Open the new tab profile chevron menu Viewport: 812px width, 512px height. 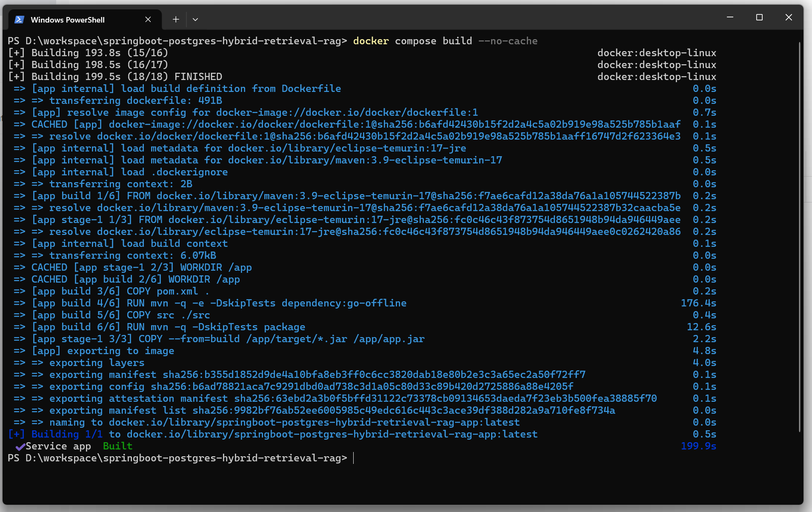pos(196,19)
